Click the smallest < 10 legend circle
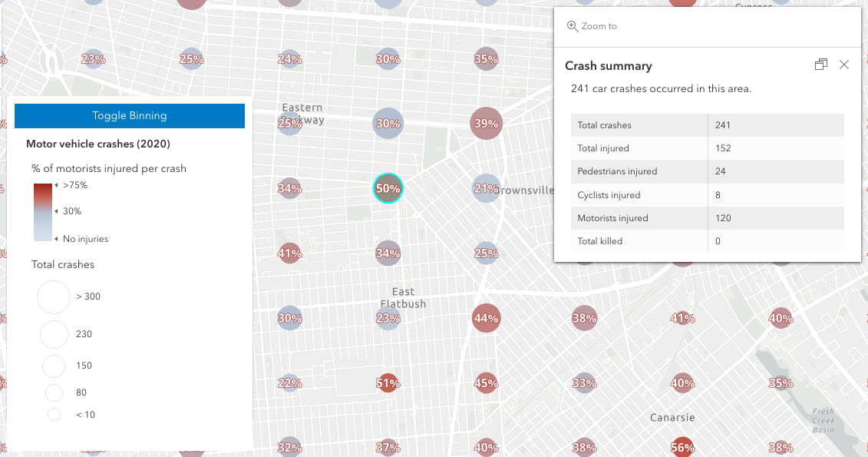Image resolution: width=868 pixels, height=457 pixels. pyautogui.click(x=54, y=414)
